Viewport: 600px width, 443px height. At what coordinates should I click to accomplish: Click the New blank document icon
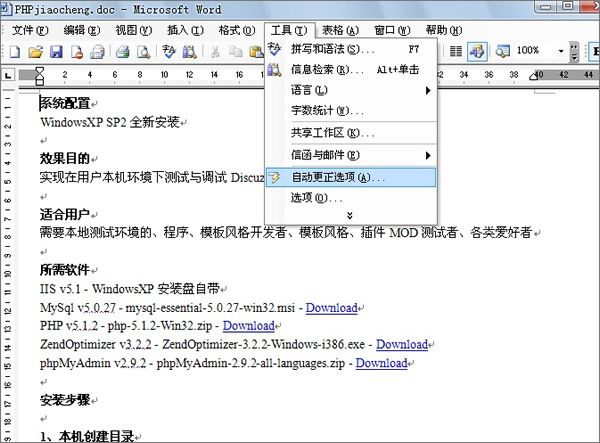(15, 51)
